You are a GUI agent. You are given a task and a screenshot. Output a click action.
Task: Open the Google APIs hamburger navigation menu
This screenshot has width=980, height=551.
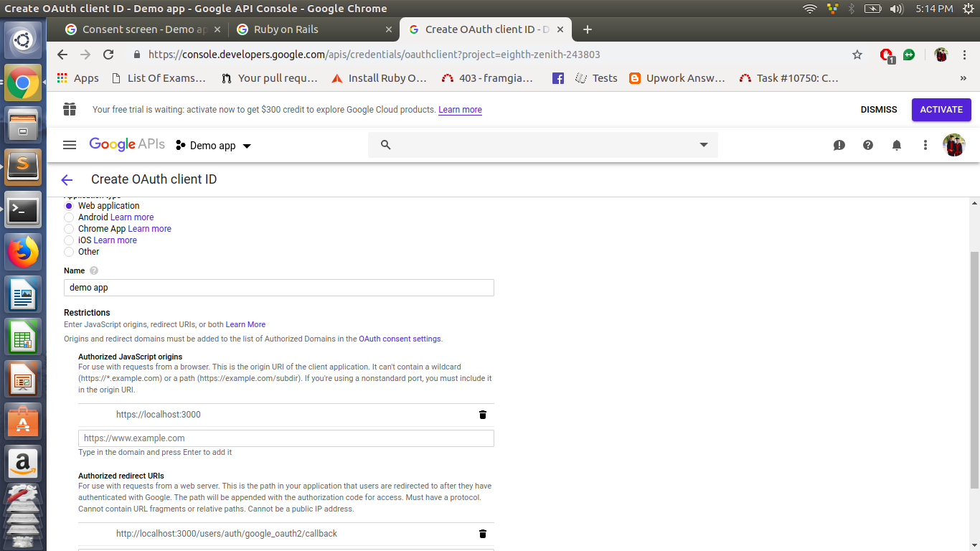click(x=70, y=145)
